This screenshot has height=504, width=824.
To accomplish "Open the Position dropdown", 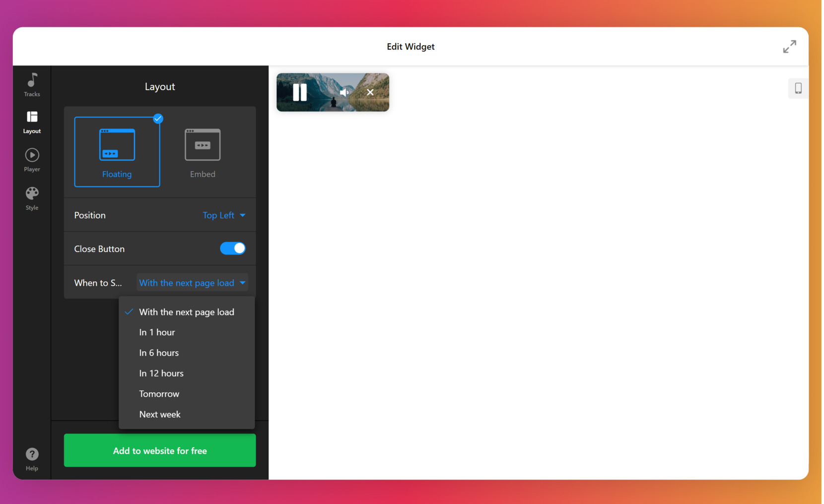I will click(224, 215).
